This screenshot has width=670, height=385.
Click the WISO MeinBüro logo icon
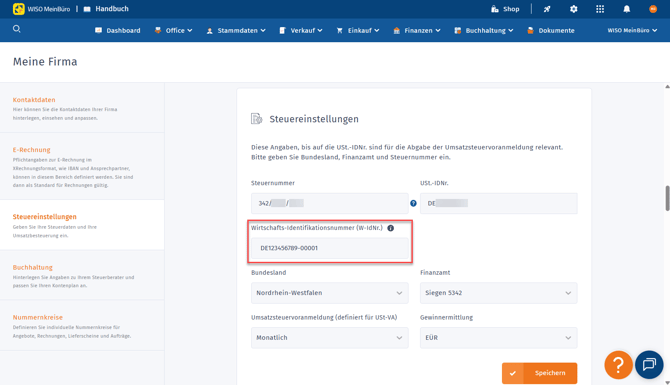tap(18, 9)
